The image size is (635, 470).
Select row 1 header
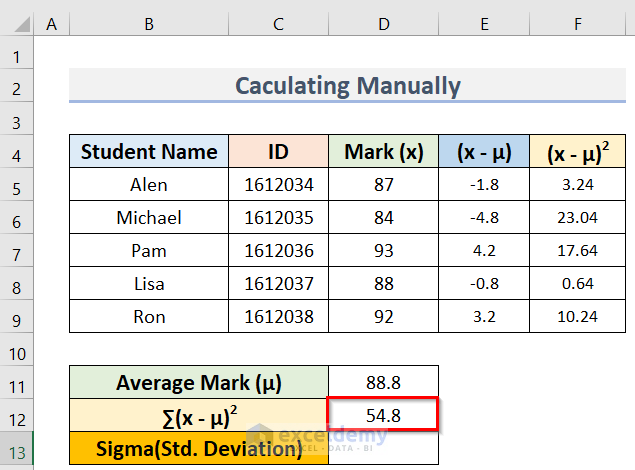click(17, 53)
